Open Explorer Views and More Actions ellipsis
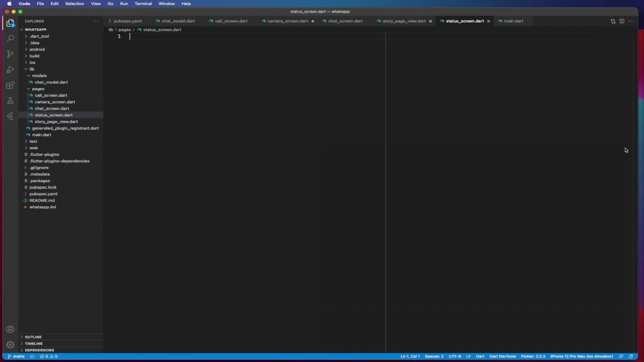Image resolution: width=644 pixels, height=362 pixels. 96,21
